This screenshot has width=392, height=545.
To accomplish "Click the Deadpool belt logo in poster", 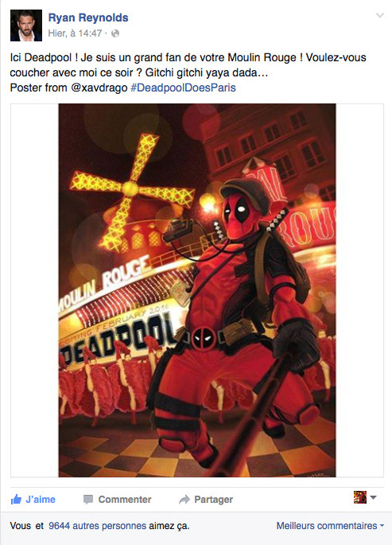I will click(x=204, y=338).
